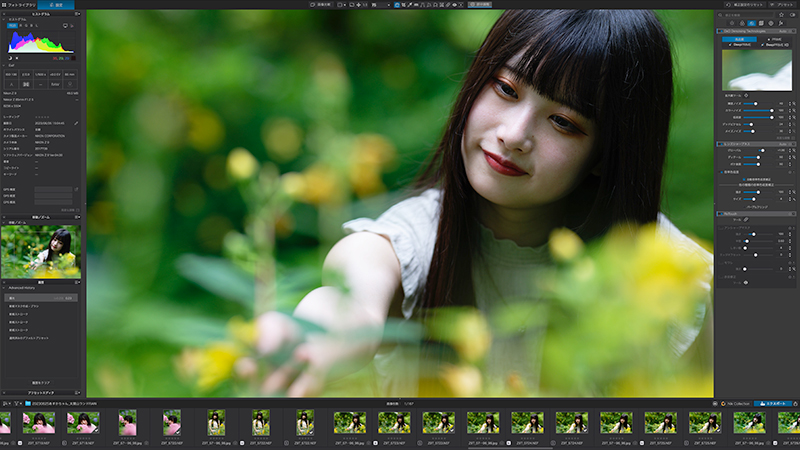
Task: Click the correction search field
Action: (x=747, y=15)
